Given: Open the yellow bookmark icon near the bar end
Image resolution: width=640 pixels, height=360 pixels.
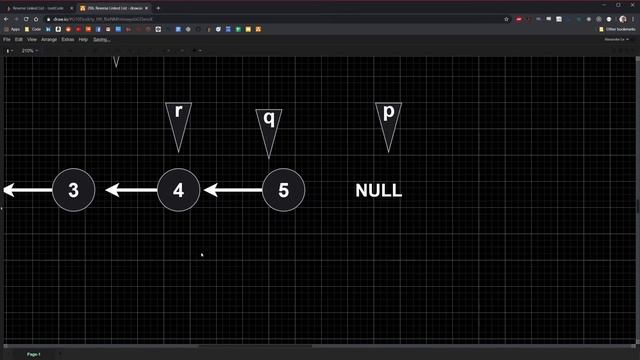Looking at the screenshot, I should pos(248,29).
